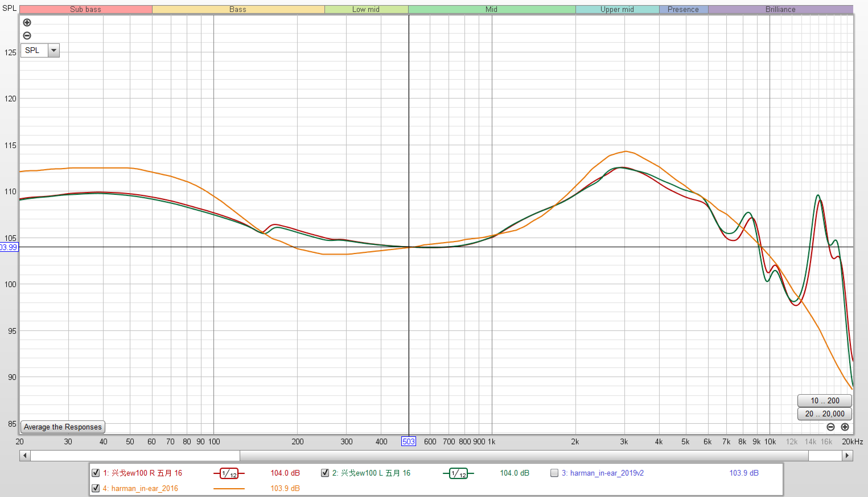Set frequency range to 10 .. 200
The width and height of the screenshot is (868, 497).
coord(824,400)
